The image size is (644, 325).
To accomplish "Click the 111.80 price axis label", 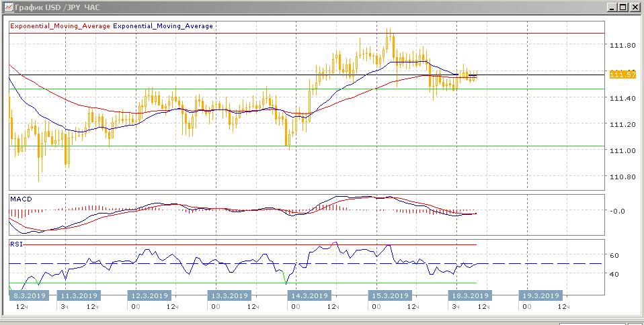I will tap(622, 46).
